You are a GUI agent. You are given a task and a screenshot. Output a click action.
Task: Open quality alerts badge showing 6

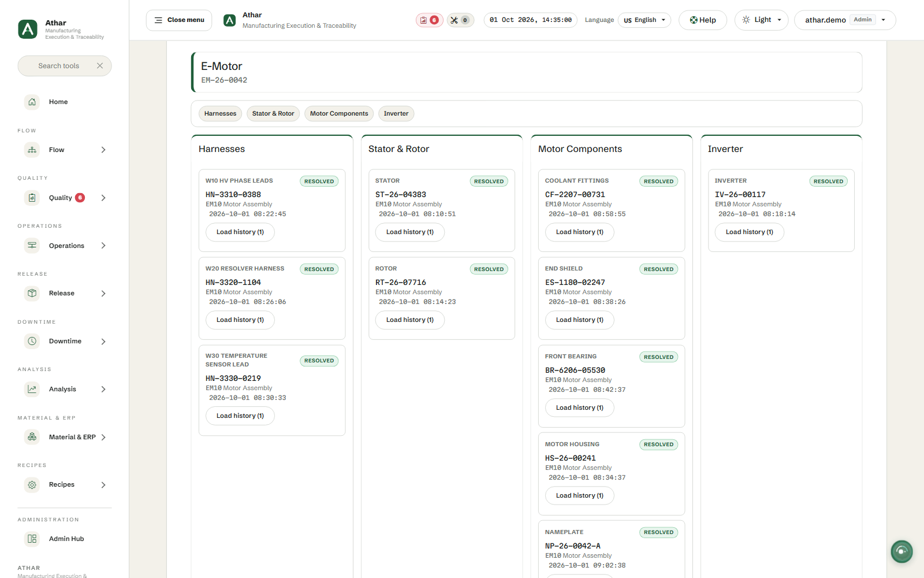click(429, 20)
